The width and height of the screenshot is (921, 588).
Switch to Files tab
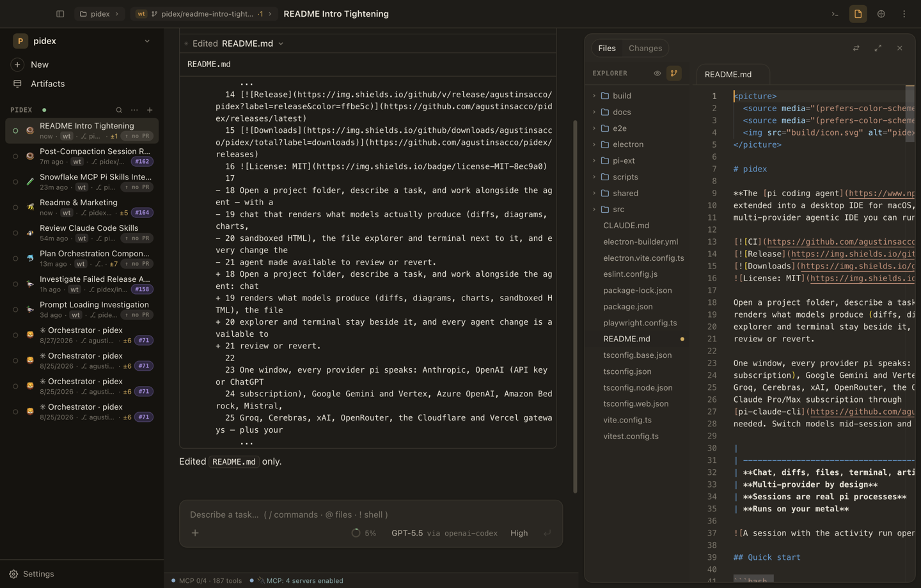coord(606,48)
